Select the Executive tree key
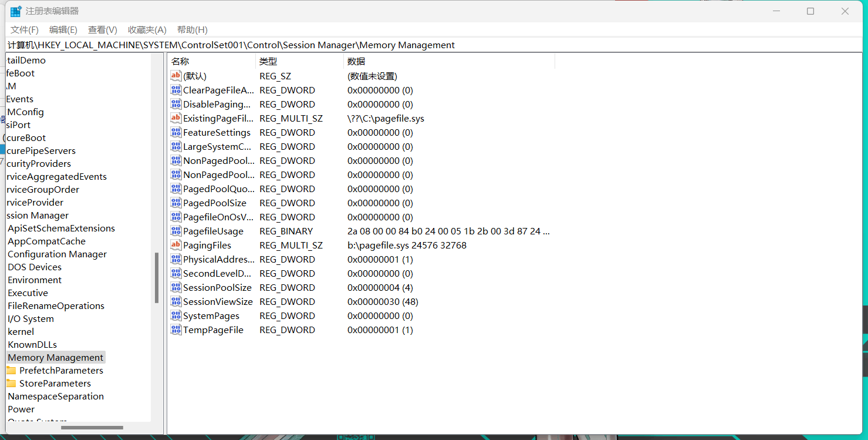Image resolution: width=868 pixels, height=440 pixels. pyautogui.click(x=28, y=293)
